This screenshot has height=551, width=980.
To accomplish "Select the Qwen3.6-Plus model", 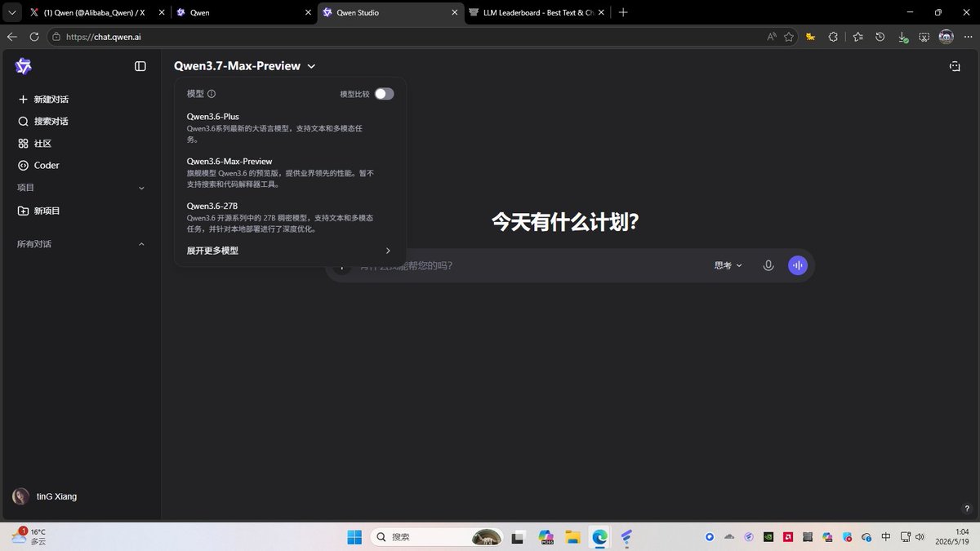I will tap(282, 127).
